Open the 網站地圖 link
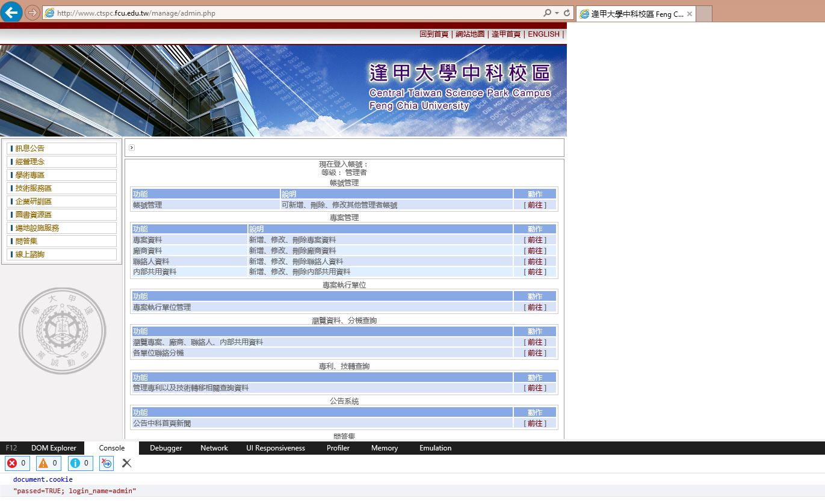 tap(470, 34)
